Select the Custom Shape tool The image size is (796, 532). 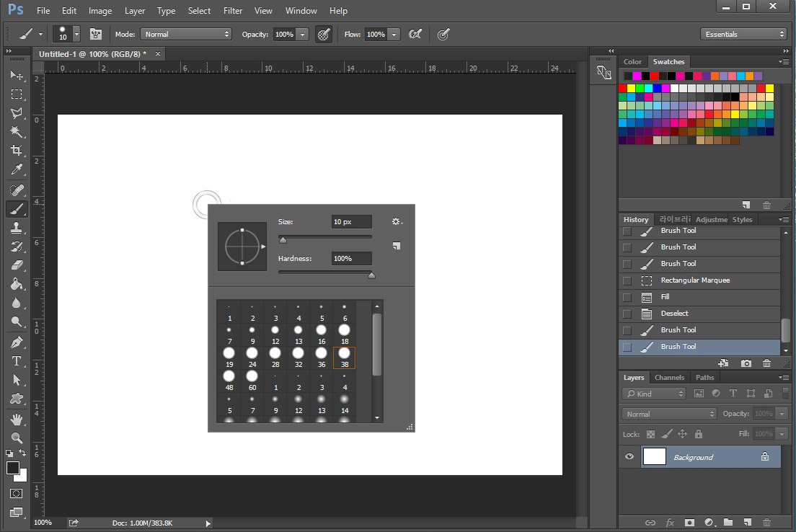17,399
